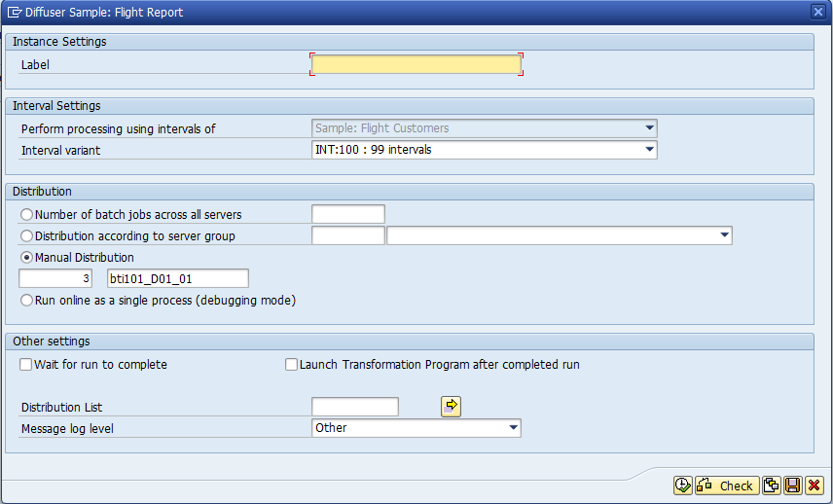
Task: Tick Launch Transformation Program after completed run
Action: [x=291, y=364]
